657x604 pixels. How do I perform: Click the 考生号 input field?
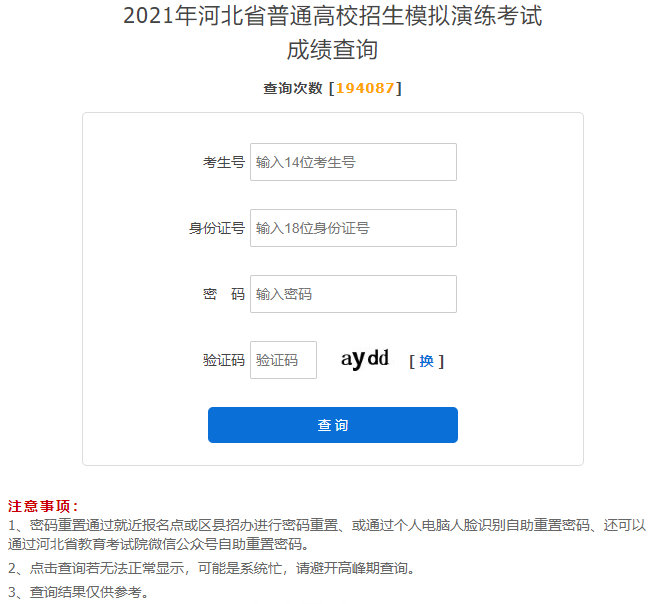[353, 162]
